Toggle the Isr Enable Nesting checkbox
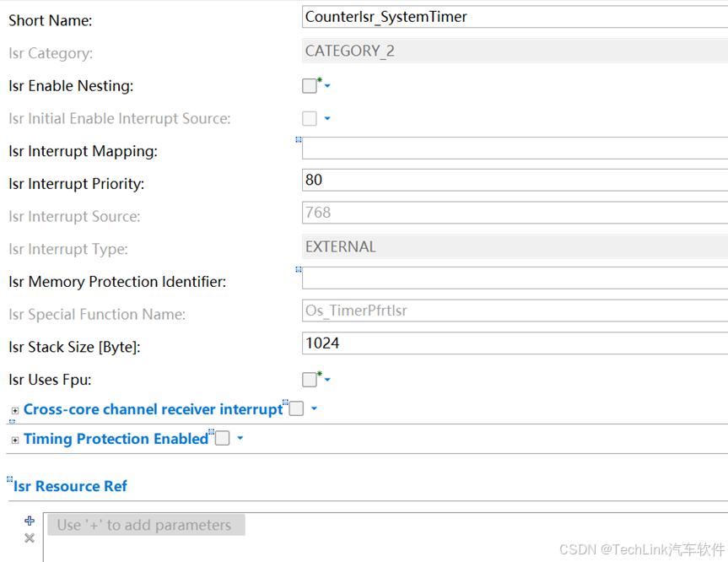Screen dimensions: 728x562 click(x=310, y=86)
